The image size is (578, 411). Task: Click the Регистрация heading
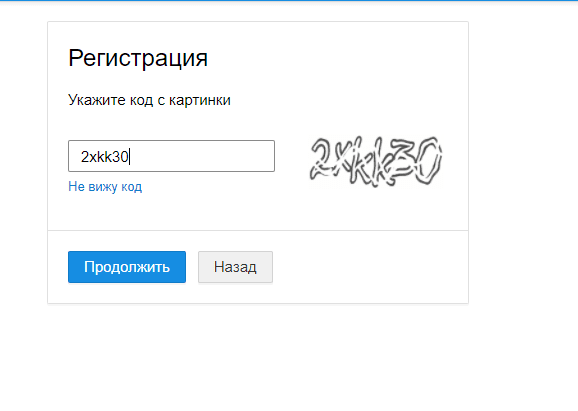pos(138,58)
